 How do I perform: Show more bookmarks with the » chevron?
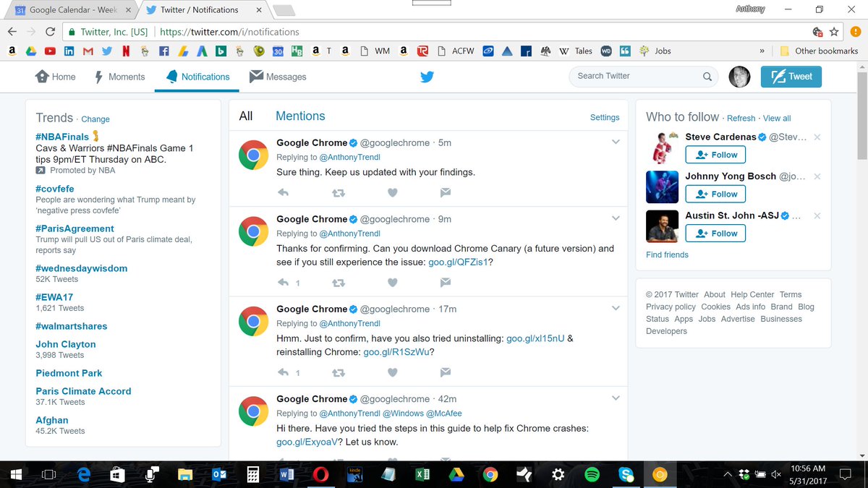point(762,51)
